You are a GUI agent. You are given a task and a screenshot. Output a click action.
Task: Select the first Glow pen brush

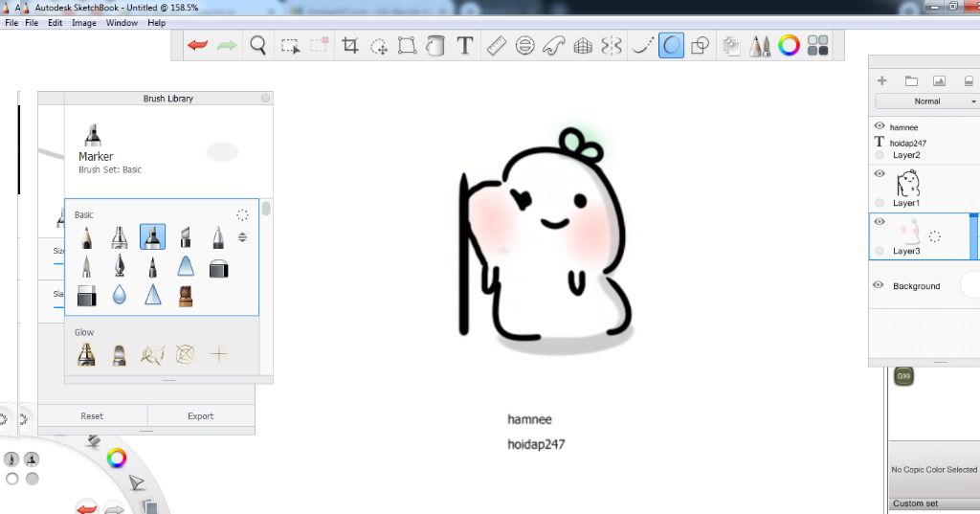pos(86,354)
